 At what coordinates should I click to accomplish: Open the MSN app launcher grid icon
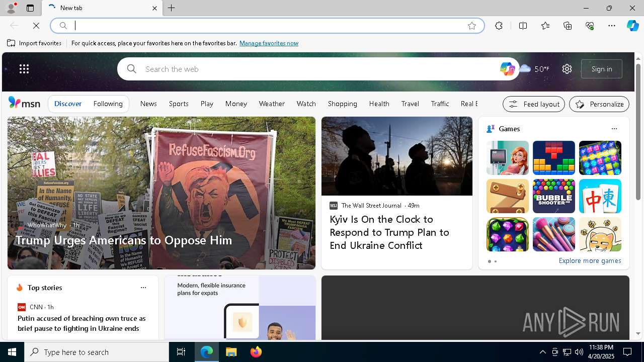click(x=24, y=69)
